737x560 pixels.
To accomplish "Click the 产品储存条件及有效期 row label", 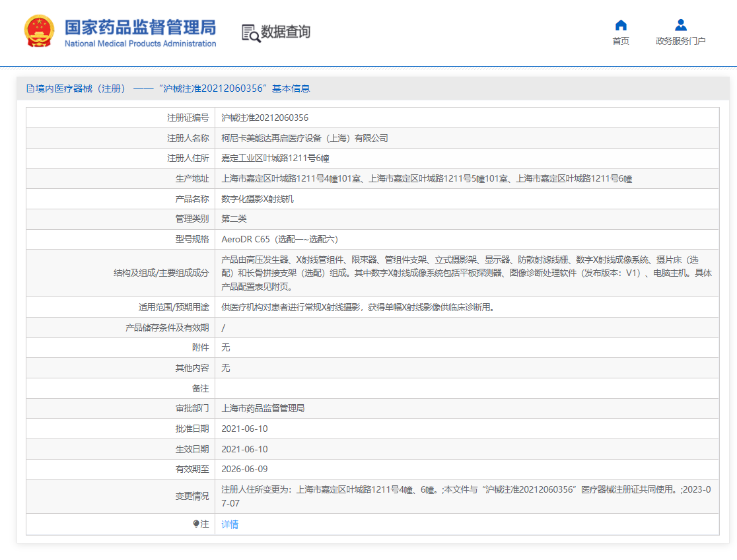I will (167, 328).
